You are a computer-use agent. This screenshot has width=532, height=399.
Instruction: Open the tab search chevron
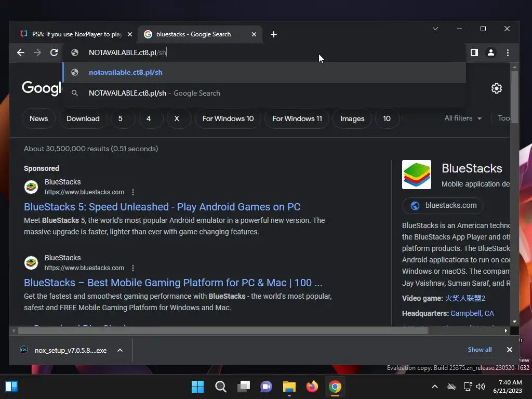[435, 29]
